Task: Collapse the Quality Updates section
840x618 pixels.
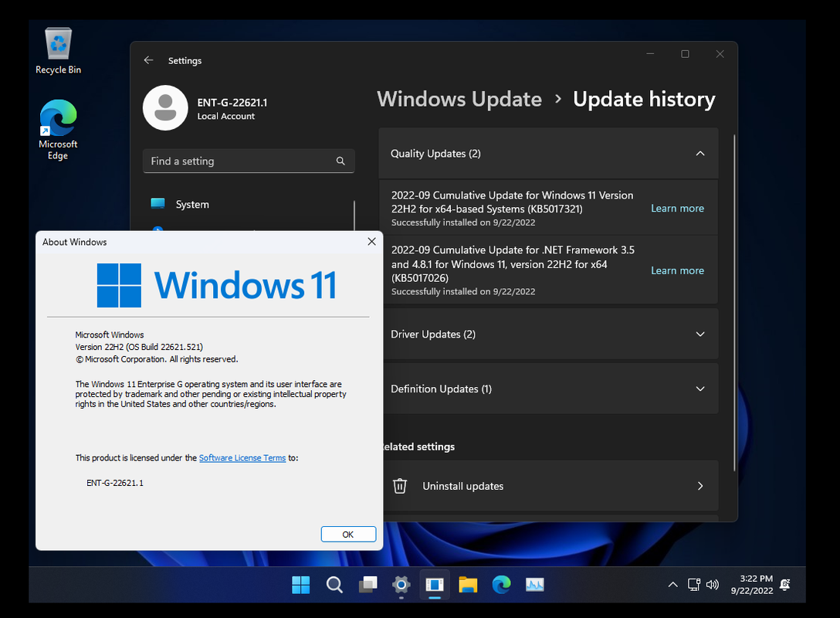Action: (x=700, y=153)
